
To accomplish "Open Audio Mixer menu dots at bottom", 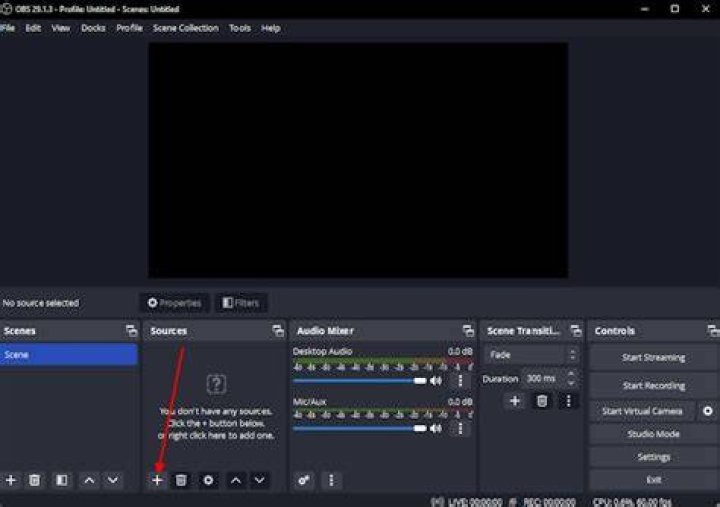I will coord(331,480).
